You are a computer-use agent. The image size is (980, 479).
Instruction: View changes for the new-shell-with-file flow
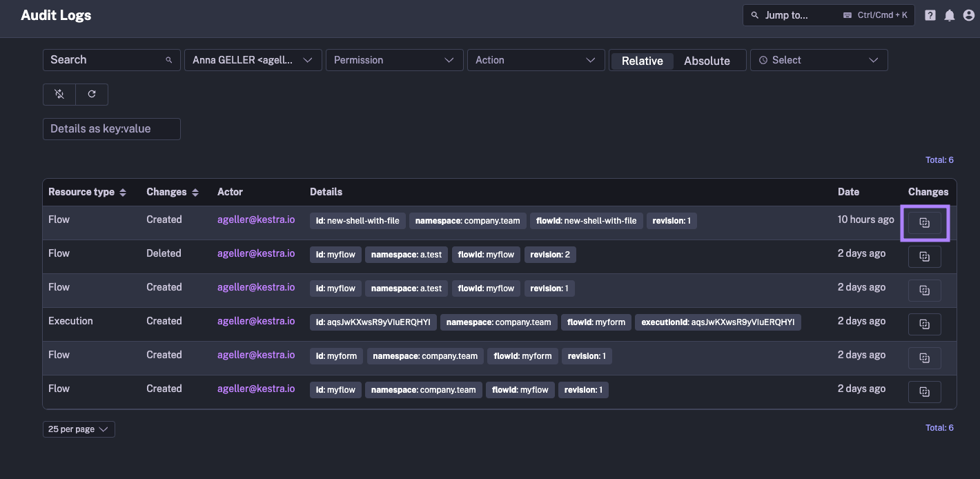[925, 222]
